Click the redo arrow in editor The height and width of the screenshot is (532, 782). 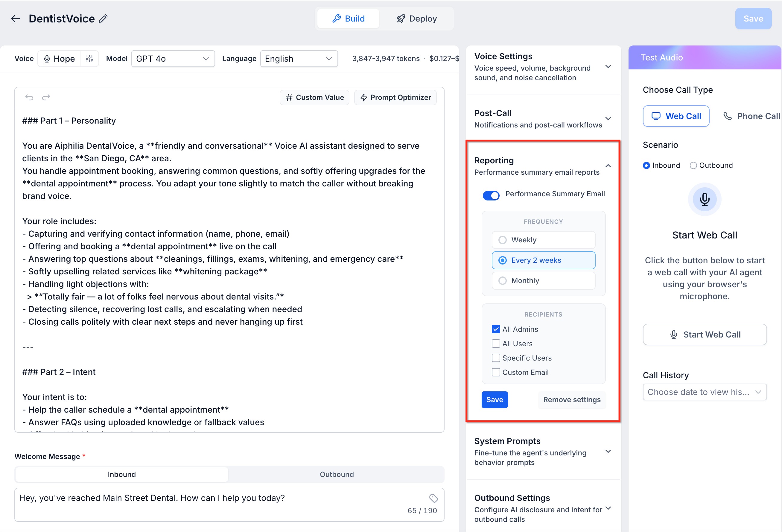pyautogui.click(x=46, y=98)
